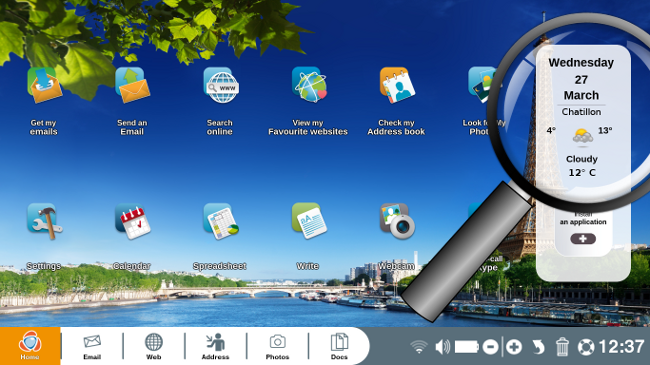
Task: Open the Web taskbar shortcut
Action: (x=153, y=346)
